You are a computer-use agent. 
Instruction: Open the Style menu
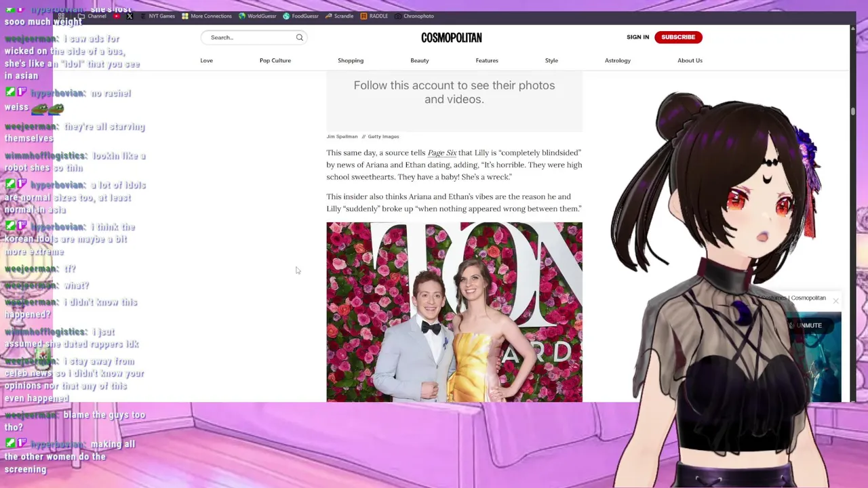click(x=551, y=60)
